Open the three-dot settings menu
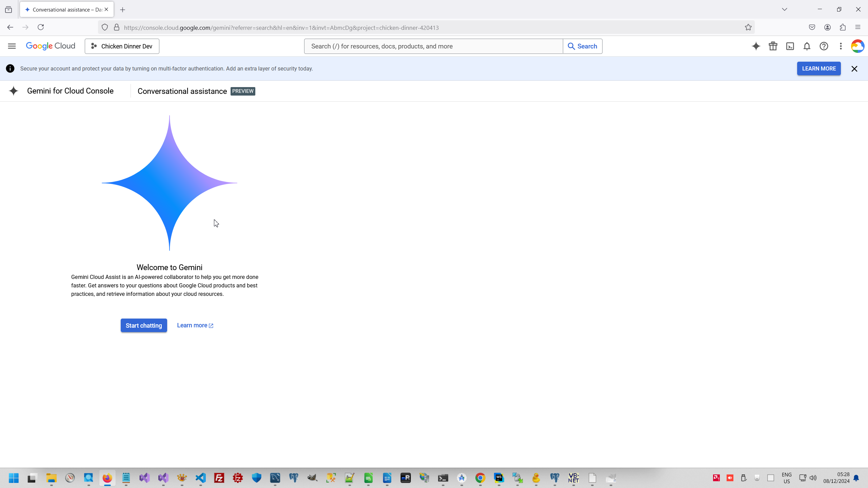The image size is (868, 488). (841, 46)
